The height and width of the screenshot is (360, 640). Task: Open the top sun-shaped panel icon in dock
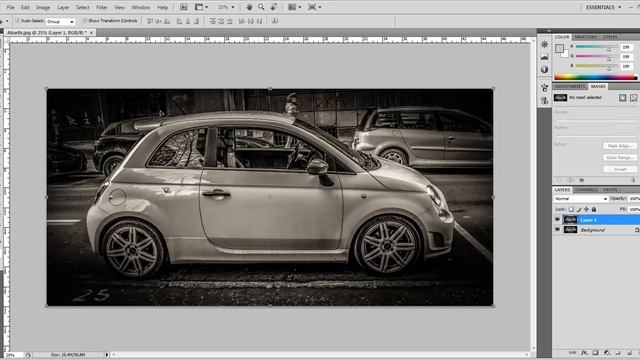pos(544,44)
